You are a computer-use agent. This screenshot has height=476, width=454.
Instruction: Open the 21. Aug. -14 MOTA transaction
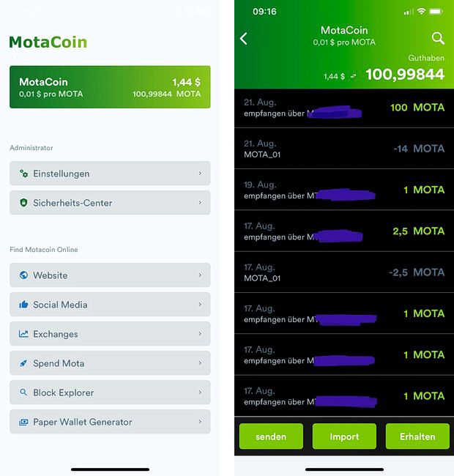pos(344,149)
